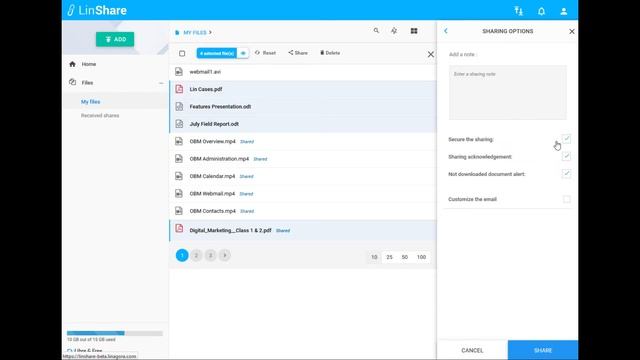Go back using sharing panel arrow
The image size is (640, 360).
pyautogui.click(x=446, y=31)
